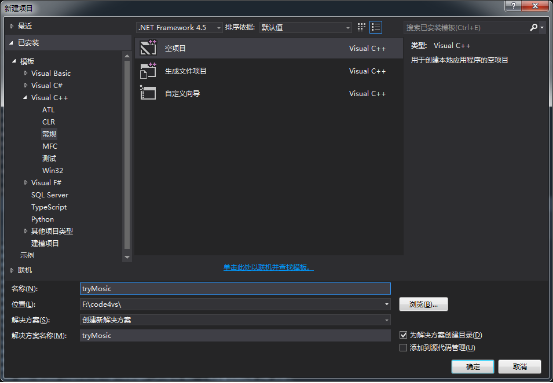
Task: Open the .NET Framework 4.5 dropdown
Action: click(x=180, y=28)
